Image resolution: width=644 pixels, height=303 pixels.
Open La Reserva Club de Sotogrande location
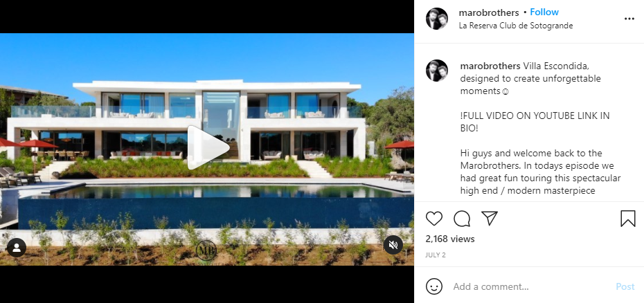click(x=516, y=26)
